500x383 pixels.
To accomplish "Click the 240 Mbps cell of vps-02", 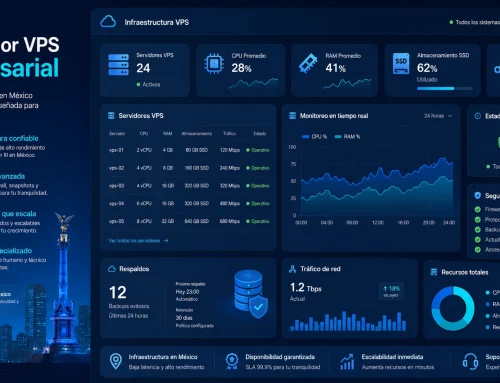I will pyautogui.click(x=230, y=168).
